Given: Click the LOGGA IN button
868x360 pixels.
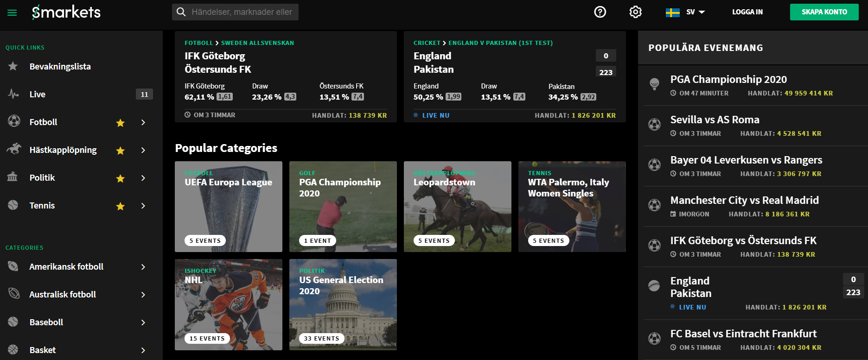Looking at the screenshot, I should [747, 12].
